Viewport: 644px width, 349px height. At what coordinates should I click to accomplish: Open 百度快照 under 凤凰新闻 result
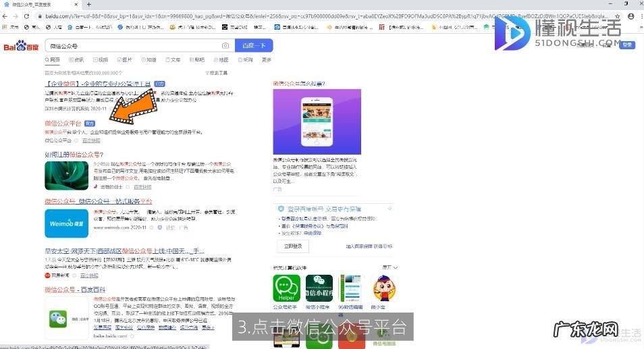point(89,275)
